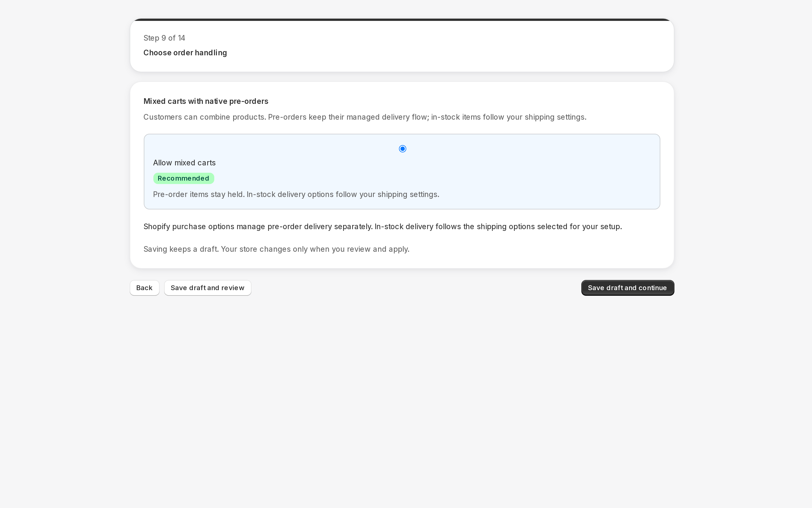
Task: Click the Step 9 of 14 text
Action: 164,38
